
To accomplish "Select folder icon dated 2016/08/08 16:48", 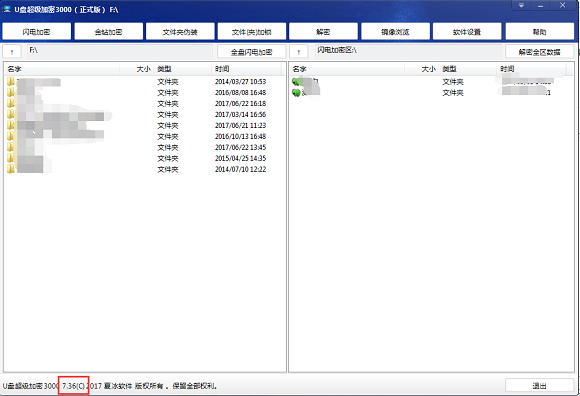I will coord(11,92).
